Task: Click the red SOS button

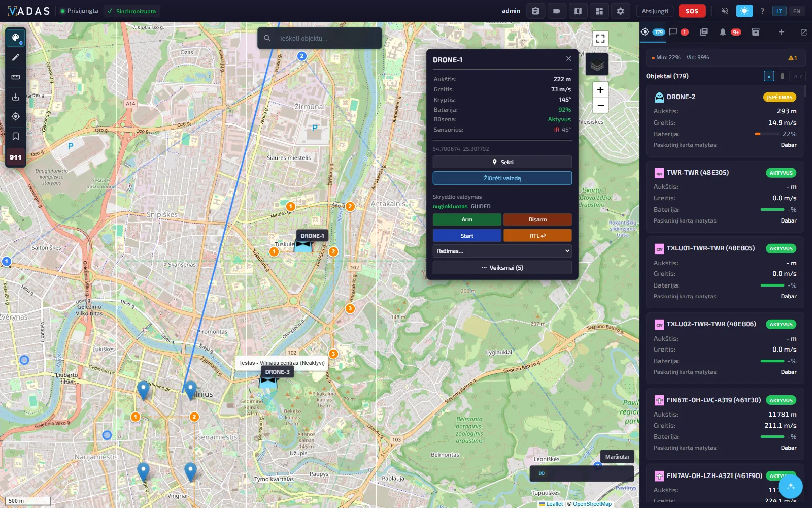Action: click(x=692, y=11)
